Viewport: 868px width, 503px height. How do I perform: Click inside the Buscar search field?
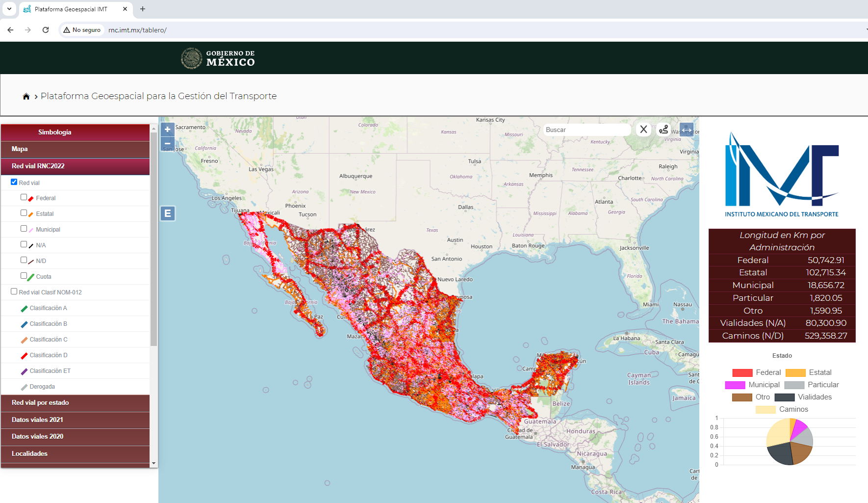pyautogui.click(x=586, y=129)
